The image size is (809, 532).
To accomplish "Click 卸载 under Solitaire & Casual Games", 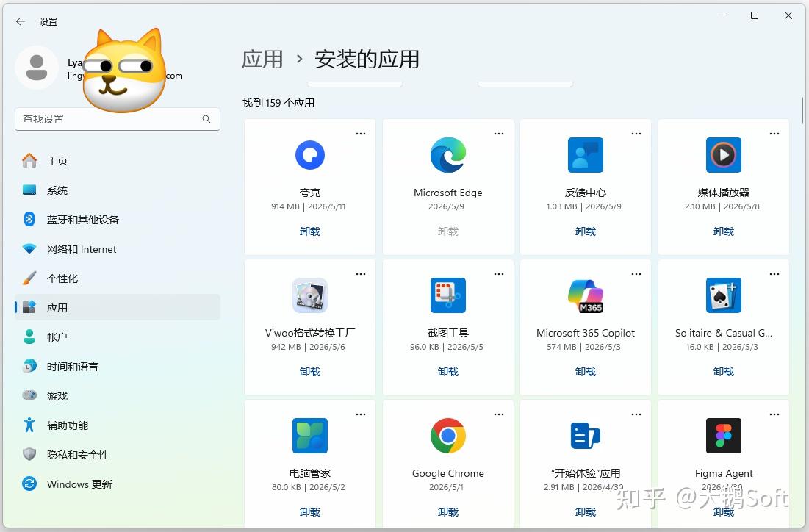I will 723,372.
